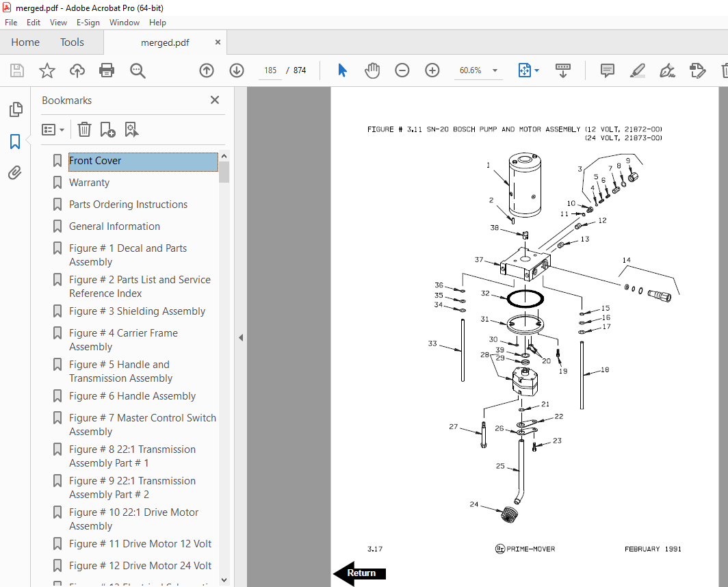This screenshot has width=728, height=587.
Task: Open the Warranty bookmark
Action: coord(89,183)
